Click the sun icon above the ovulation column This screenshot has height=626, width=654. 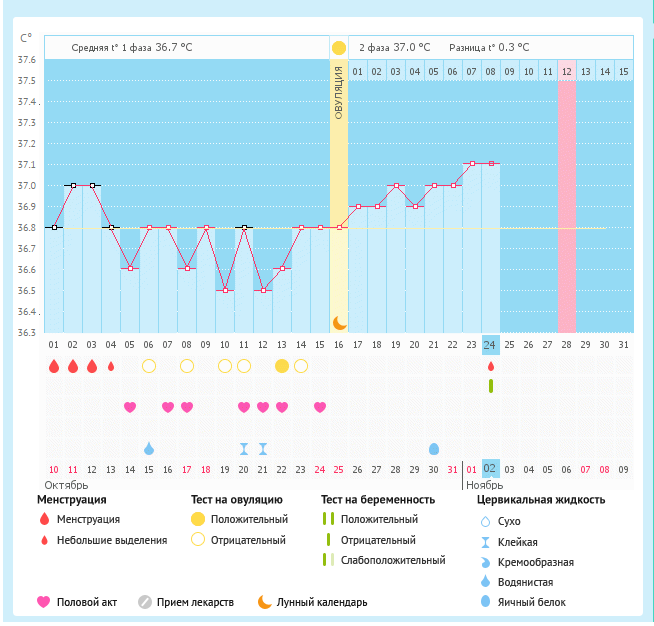(x=339, y=48)
